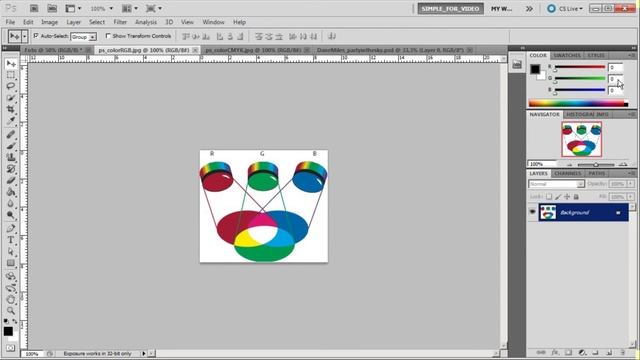Open the Filter menu

120,22
